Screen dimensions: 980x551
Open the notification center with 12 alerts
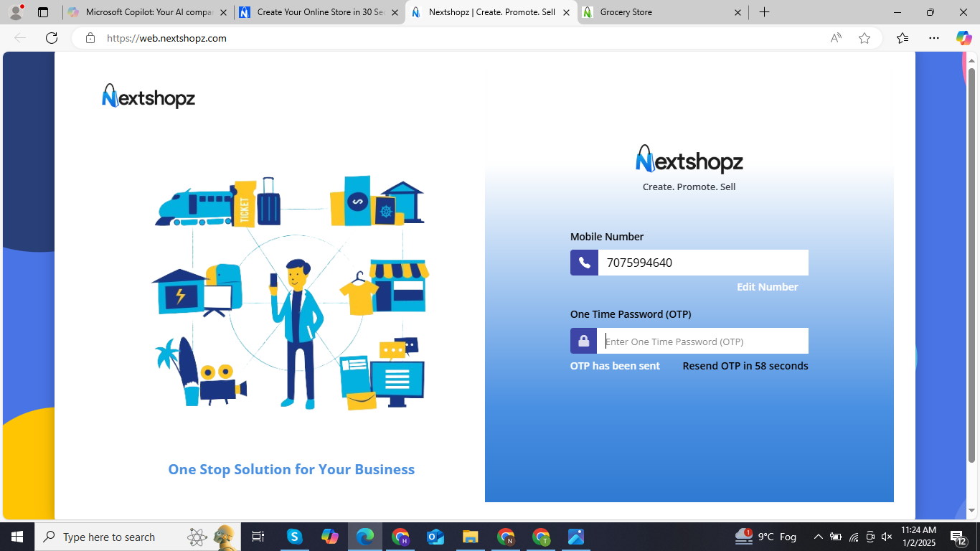pyautogui.click(x=959, y=537)
